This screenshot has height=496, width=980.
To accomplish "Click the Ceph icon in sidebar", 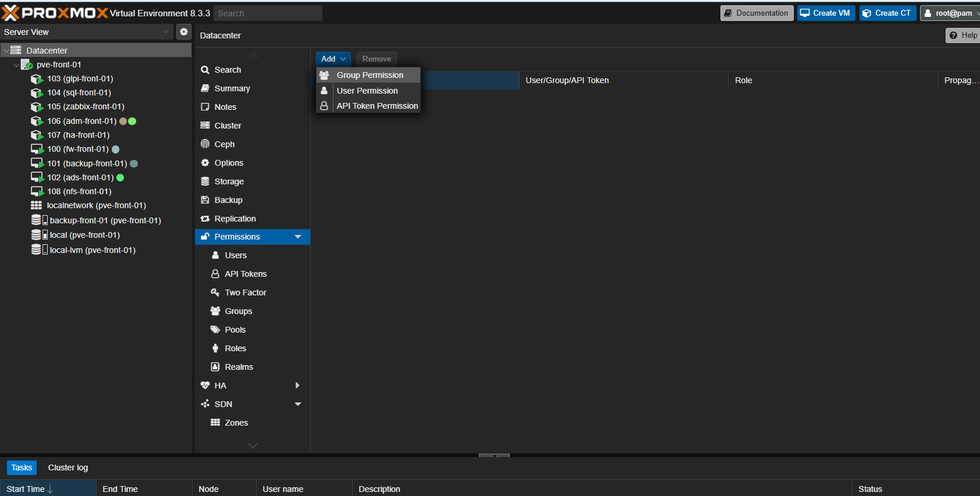I will [x=205, y=144].
